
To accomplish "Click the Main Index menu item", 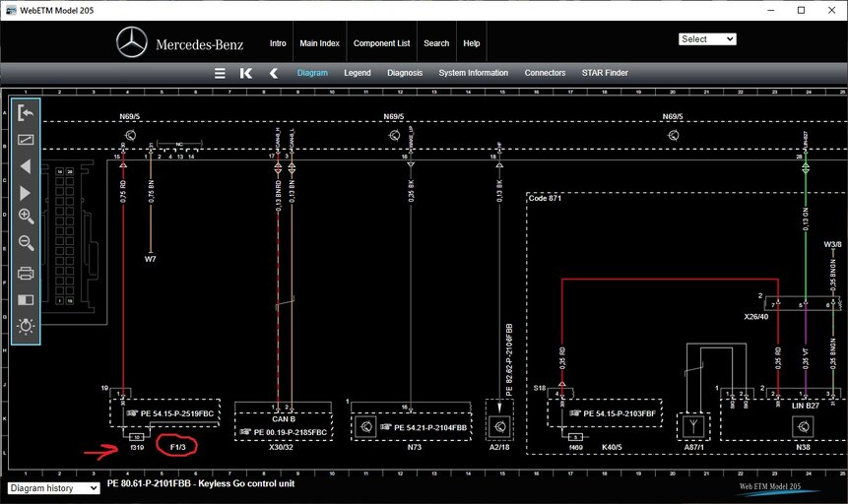I will [319, 43].
